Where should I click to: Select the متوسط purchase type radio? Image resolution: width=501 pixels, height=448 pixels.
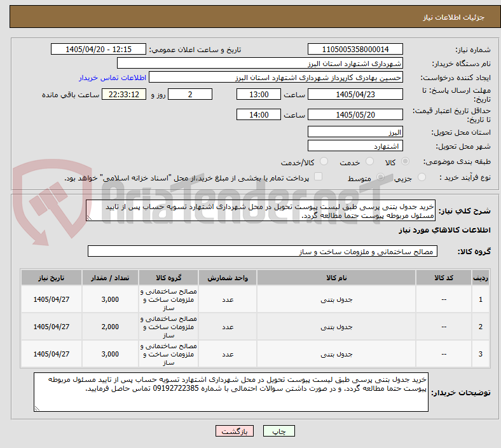click(x=380, y=177)
